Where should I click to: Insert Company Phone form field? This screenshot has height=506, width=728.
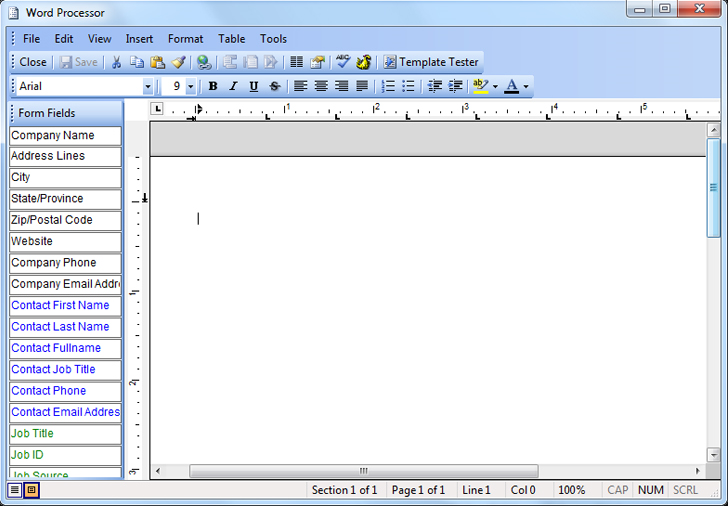pyautogui.click(x=65, y=263)
